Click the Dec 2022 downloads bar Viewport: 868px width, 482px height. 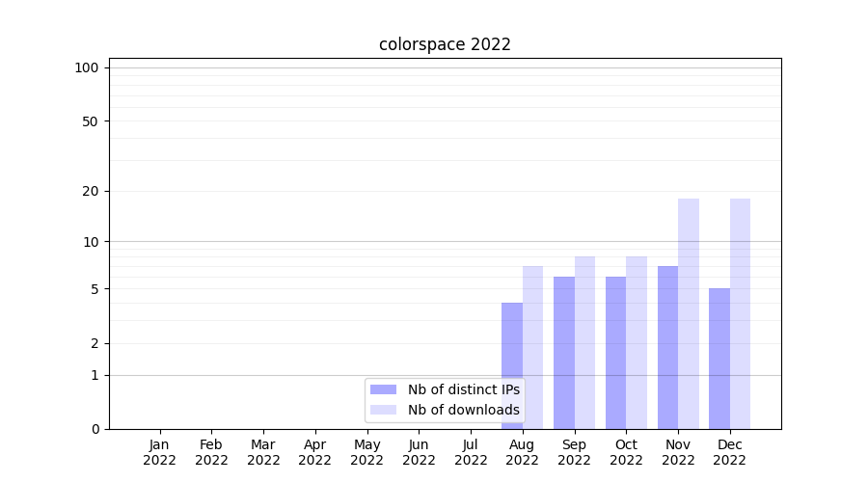coord(740,313)
